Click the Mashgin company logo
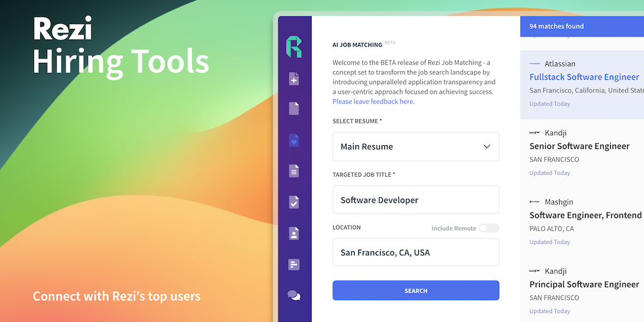 [x=535, y=202]
